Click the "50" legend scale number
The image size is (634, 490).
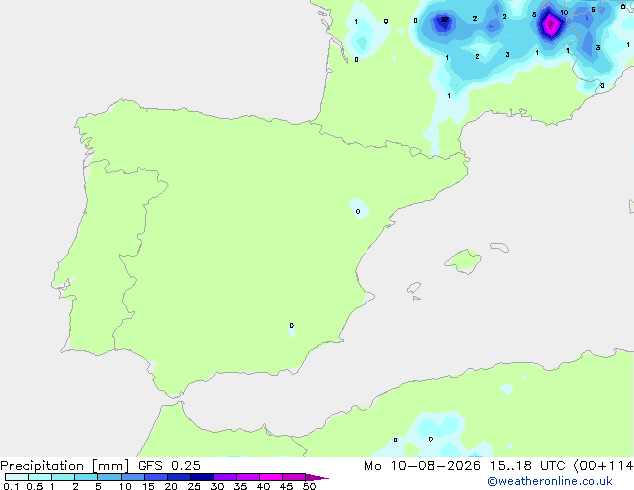pyautogui.click(x=309, y=486)
